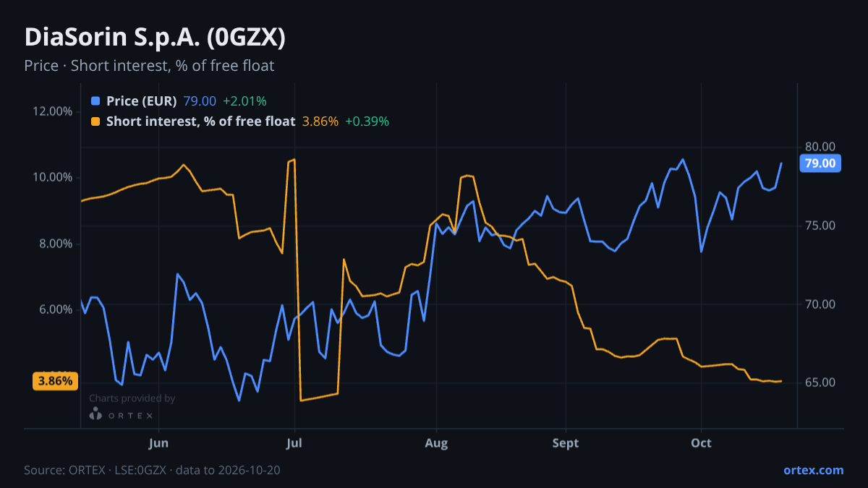Click the 80.00 right axis label
This screenshot has height=488, width=868.
click(x=820, y=147)
